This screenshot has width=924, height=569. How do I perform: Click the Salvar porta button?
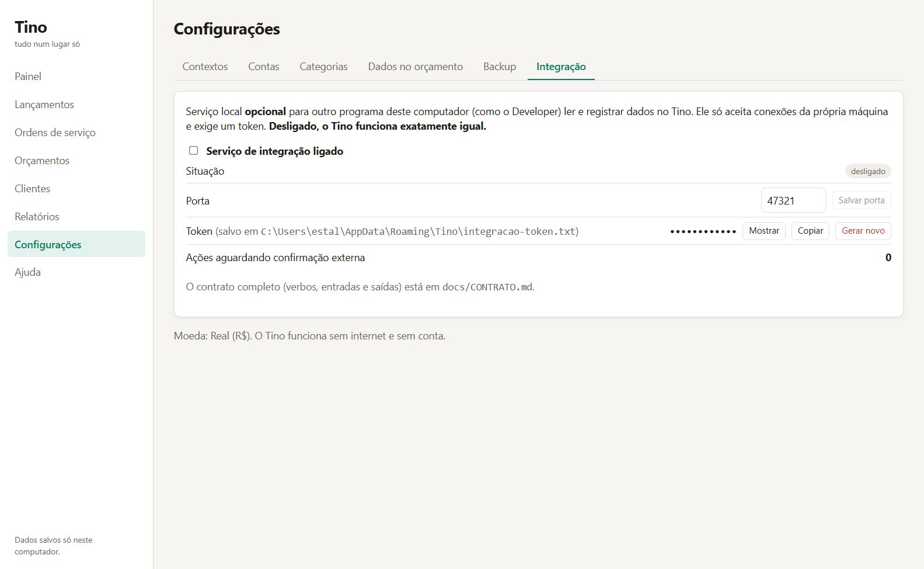862,200
